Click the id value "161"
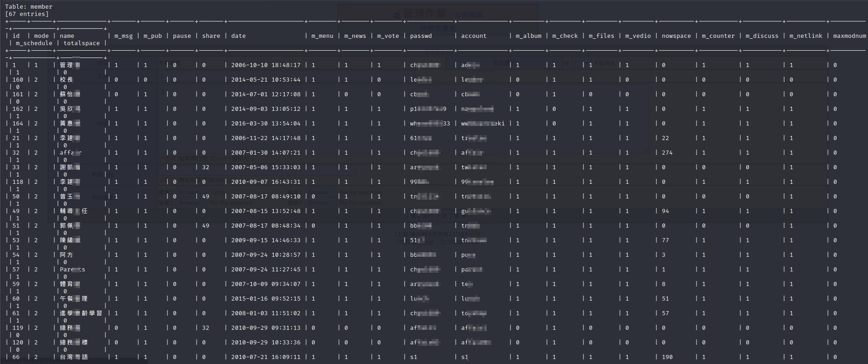 [x=18, y=94]
